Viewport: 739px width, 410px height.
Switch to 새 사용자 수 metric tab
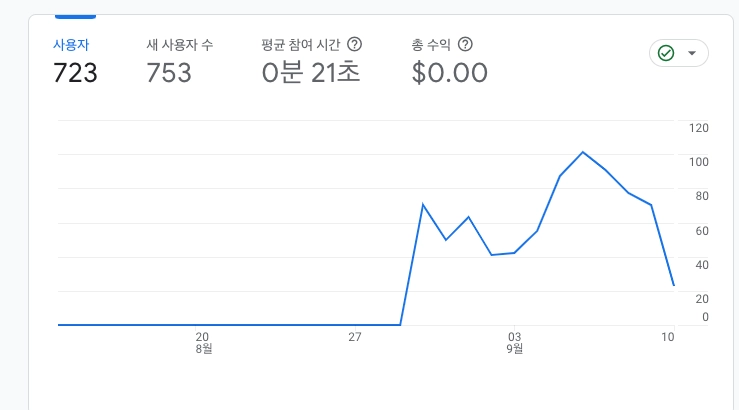click(x=179, y=44)
